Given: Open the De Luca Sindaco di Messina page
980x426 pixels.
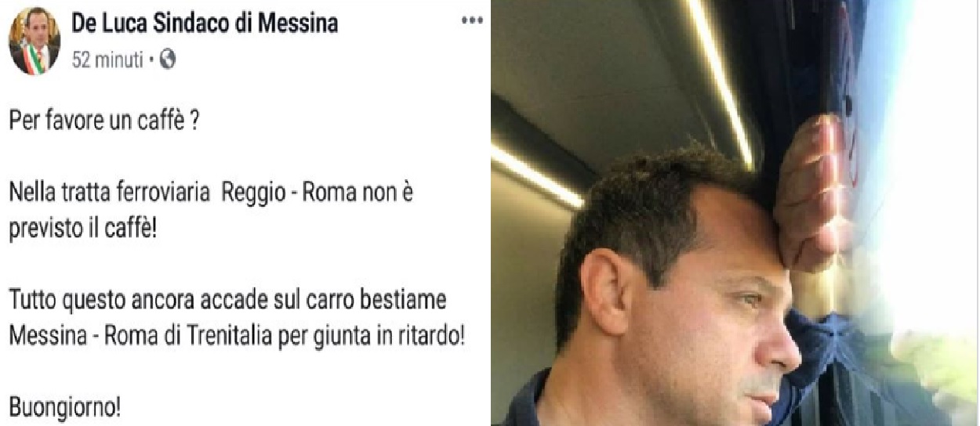Looking at the screenshot, I should (x=205, y=24).
